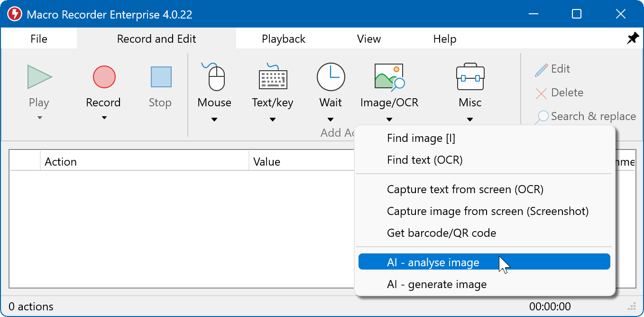
Task: Open the Misc toolbox icon
Action: 470,78
